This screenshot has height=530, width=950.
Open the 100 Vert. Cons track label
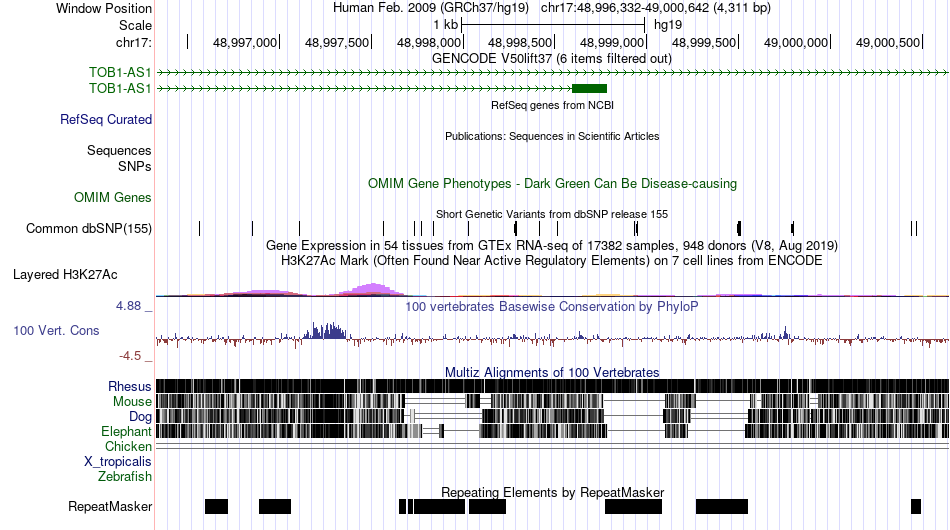[56, 331]
